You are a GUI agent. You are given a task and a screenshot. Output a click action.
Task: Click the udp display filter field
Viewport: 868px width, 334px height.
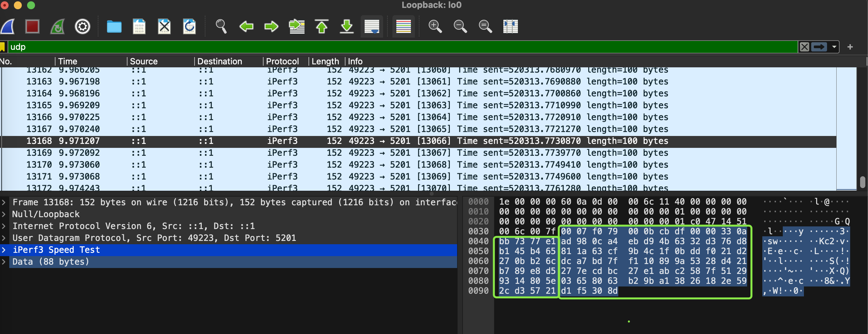[x=403, y=47]
